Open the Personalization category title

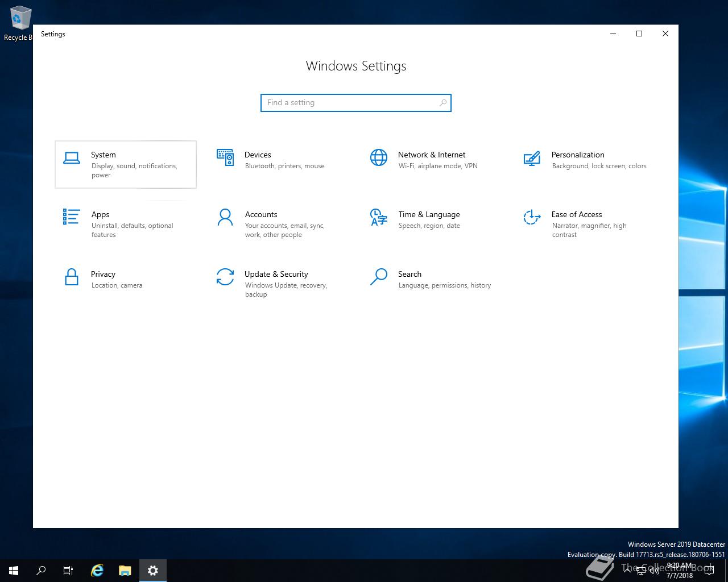pos(578,155)
